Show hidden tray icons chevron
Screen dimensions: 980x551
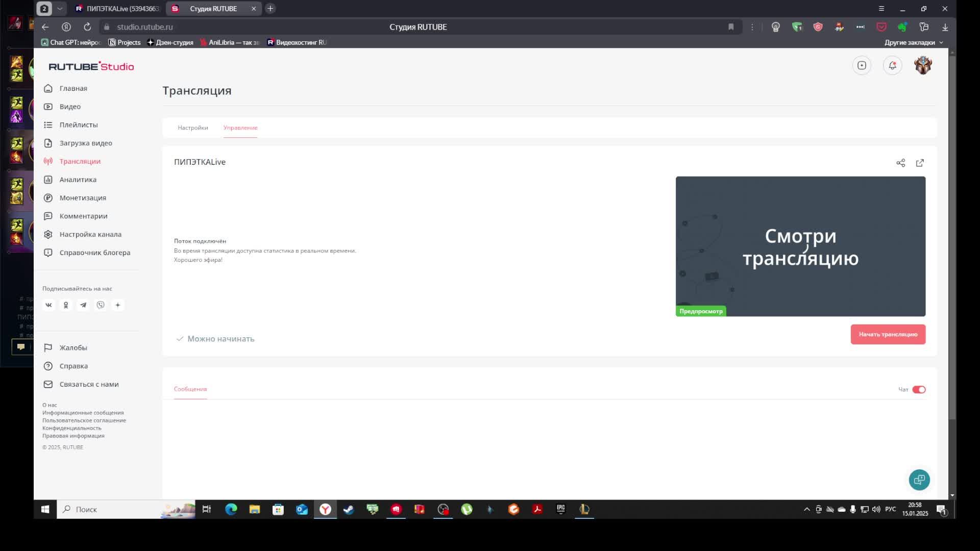pyautogui.click(x=806, y=509)
